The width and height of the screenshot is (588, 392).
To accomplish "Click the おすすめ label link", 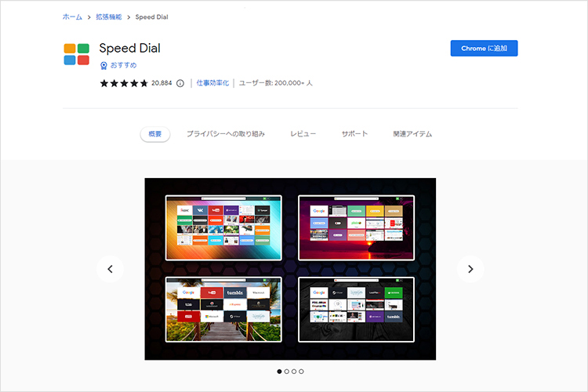I will 123,65.
